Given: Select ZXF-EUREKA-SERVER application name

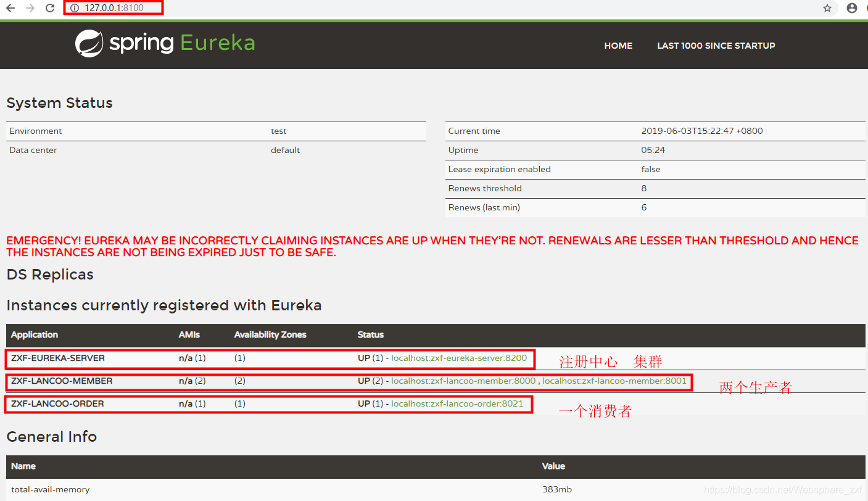Looking at the screenshot, I should point(58,358).
